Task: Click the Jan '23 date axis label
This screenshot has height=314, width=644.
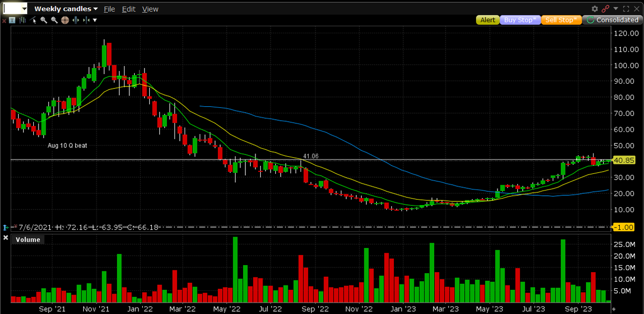Action: click(x=403, y=309)
